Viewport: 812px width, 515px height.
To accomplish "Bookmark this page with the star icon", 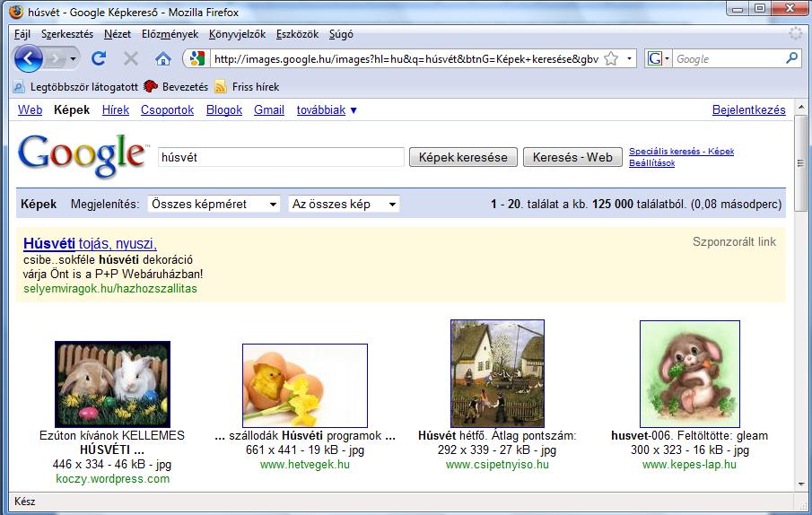I will [x=611, y=58].
